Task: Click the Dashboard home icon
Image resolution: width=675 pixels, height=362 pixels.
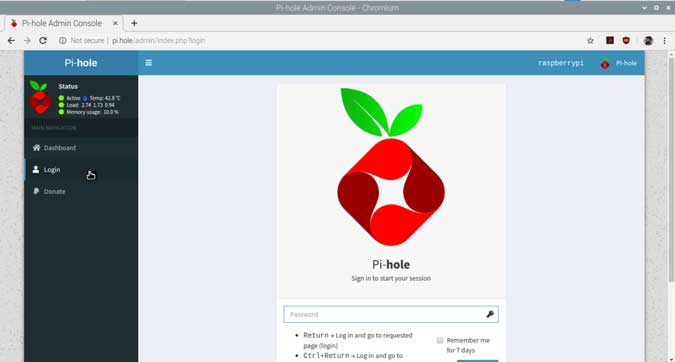Action: 36,148
